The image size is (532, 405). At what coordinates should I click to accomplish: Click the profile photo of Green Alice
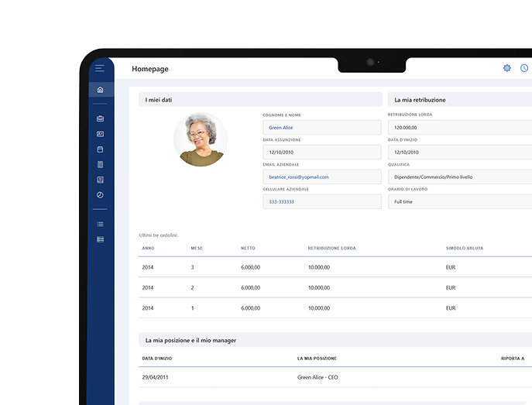click(x=201, y=139)
